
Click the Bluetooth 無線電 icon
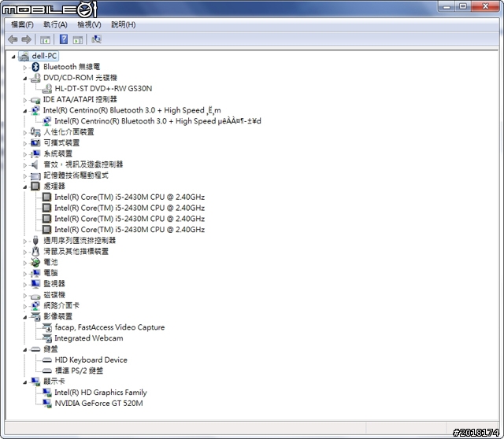[x=35, y=67]
